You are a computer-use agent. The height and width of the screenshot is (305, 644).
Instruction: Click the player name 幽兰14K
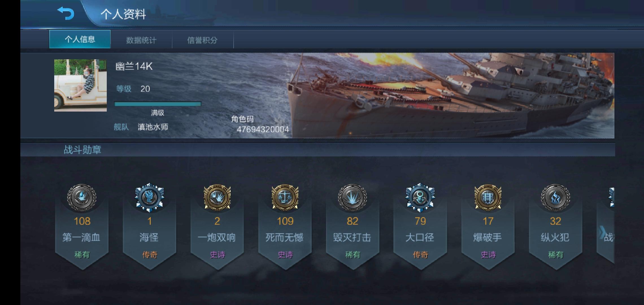[134, 66]
